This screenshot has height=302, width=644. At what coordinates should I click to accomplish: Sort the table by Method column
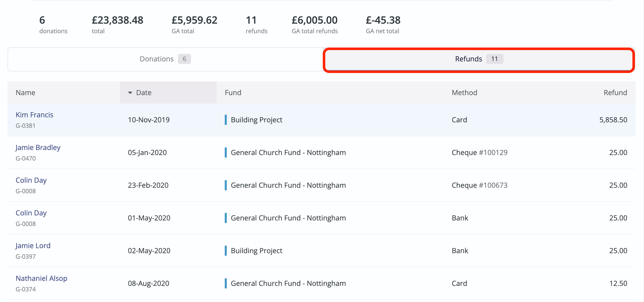464,93
